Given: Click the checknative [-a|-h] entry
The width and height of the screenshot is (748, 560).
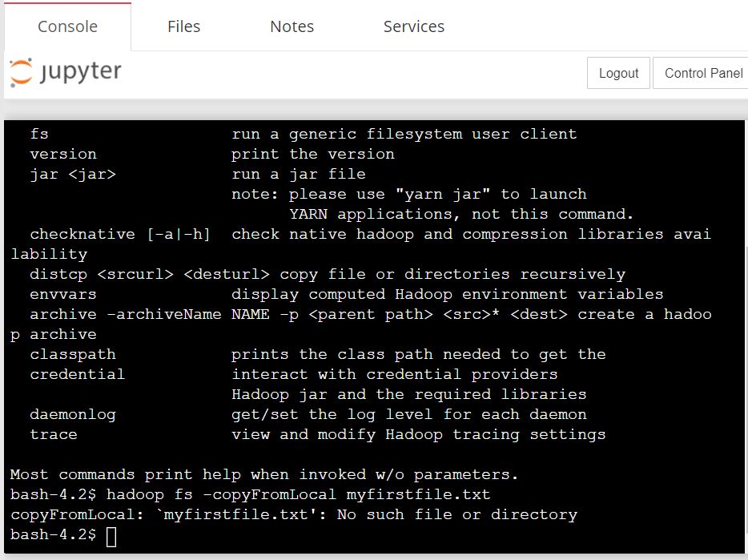Looking at the screenshot, I should pyautogui.click(x=120, y=235).
